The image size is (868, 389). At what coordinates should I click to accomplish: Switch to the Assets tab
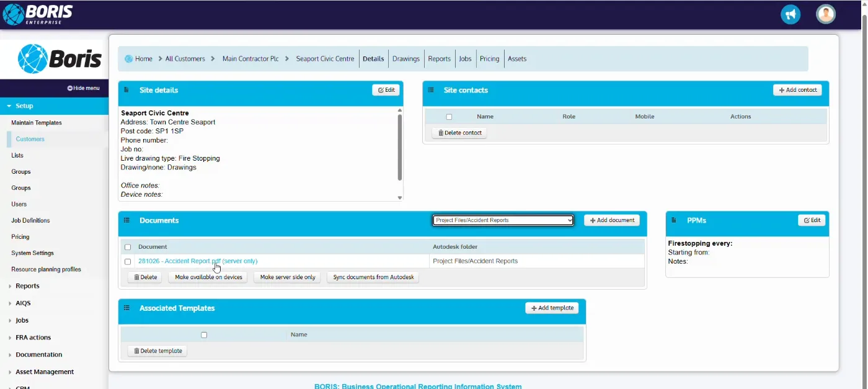[517, 59]
